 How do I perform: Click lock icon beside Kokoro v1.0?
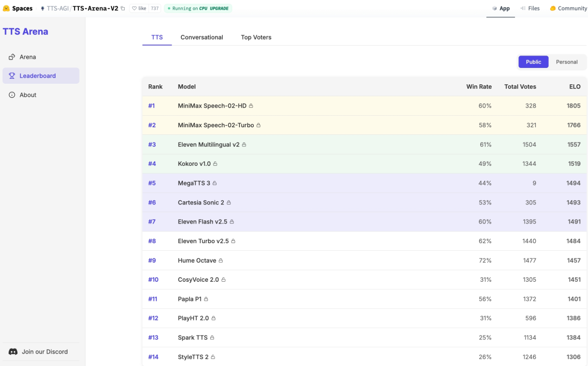point(215,164)
